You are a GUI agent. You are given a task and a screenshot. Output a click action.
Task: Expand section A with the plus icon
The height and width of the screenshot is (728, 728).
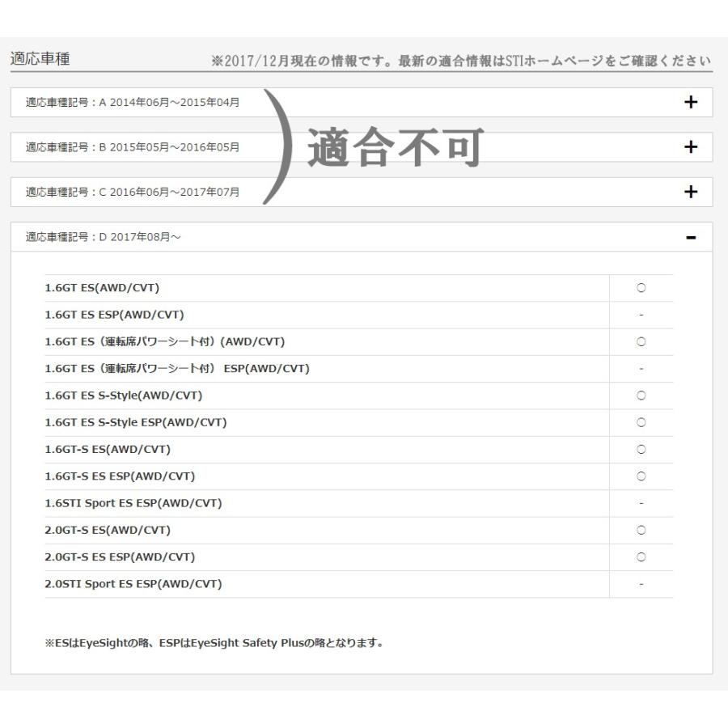pyautogui.click(x=690, y=102)
